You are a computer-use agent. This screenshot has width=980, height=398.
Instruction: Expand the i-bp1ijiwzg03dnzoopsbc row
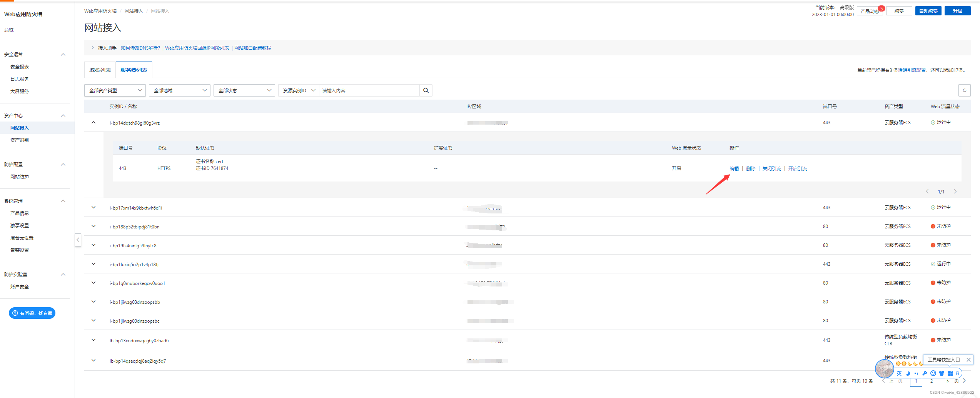coord(93,321)
